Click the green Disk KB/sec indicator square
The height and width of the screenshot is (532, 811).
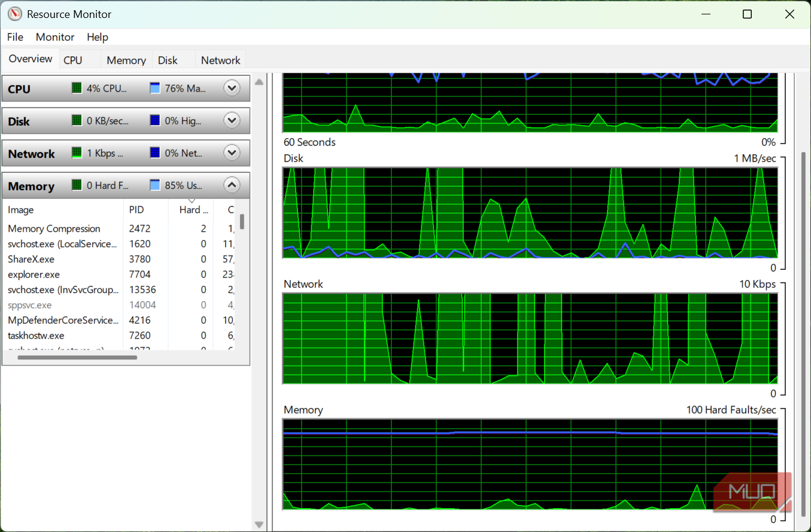(77, 120)
